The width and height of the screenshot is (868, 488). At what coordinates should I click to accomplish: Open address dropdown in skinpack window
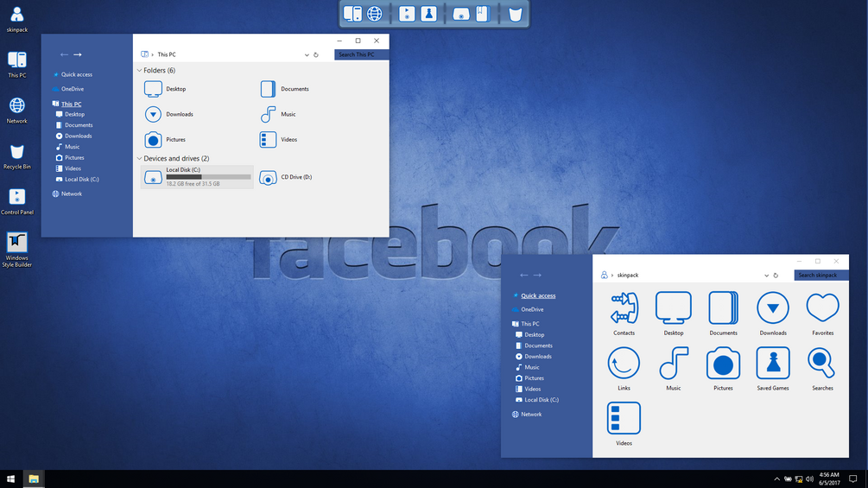tap(766, 276)
